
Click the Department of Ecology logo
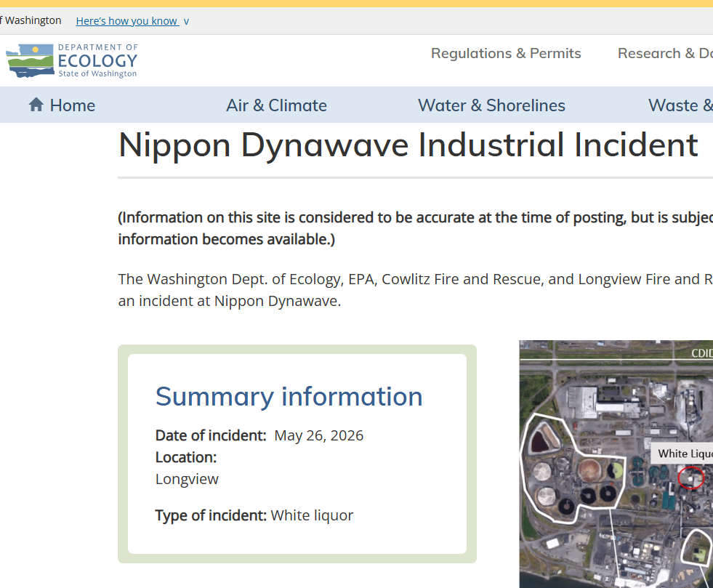[x=71, y=60]
